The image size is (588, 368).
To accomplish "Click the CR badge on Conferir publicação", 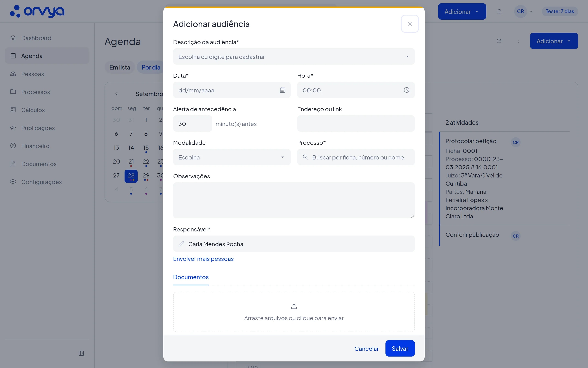I will click(x=516, y=236).
